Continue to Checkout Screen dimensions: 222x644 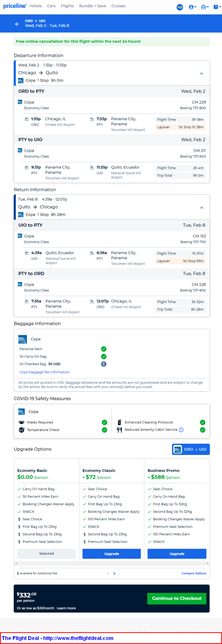tap(177, 598)
